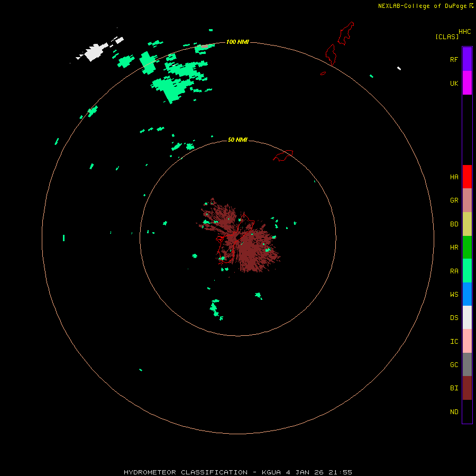This screenshot has width=476, height=476.
Task: Select the BD yellow legend swatch
Action: tap(467, 224)
